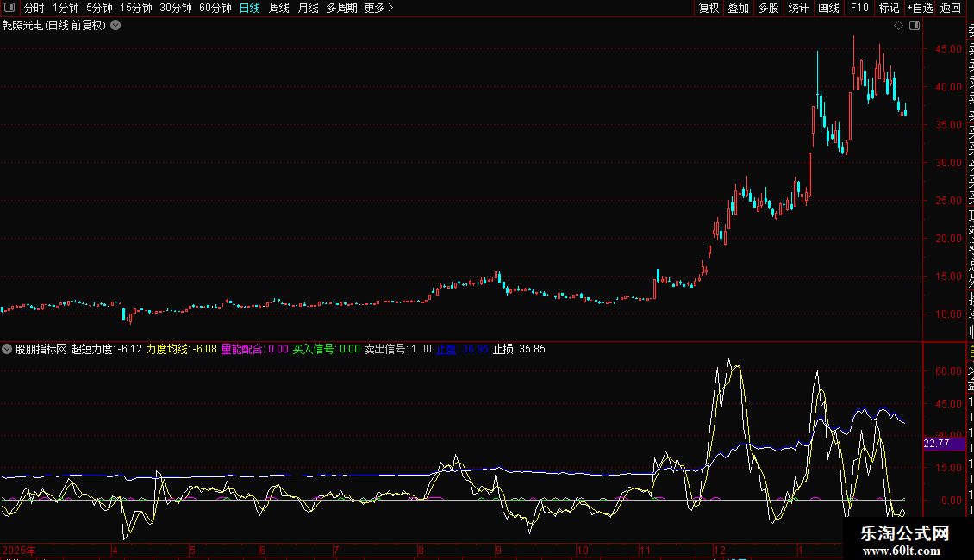Click 力度均线 yellow indicator label
Screen dimensions: 974x560
[x=181, y=349]
